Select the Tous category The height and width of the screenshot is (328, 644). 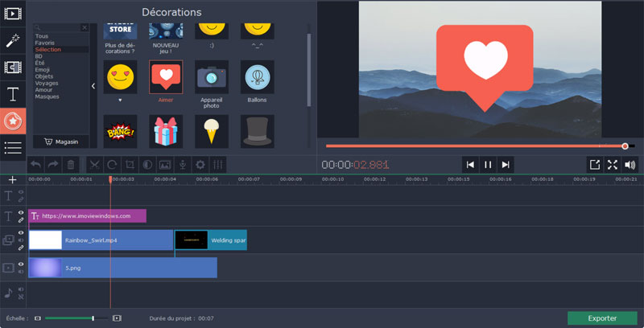[42, 36]
